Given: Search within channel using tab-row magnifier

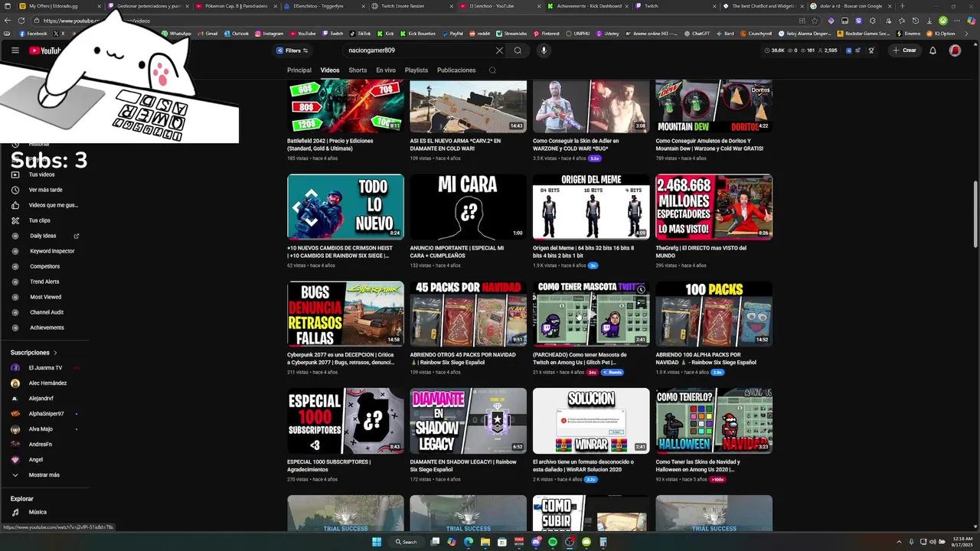Looking at the screenshot, I should click(492, 70).
